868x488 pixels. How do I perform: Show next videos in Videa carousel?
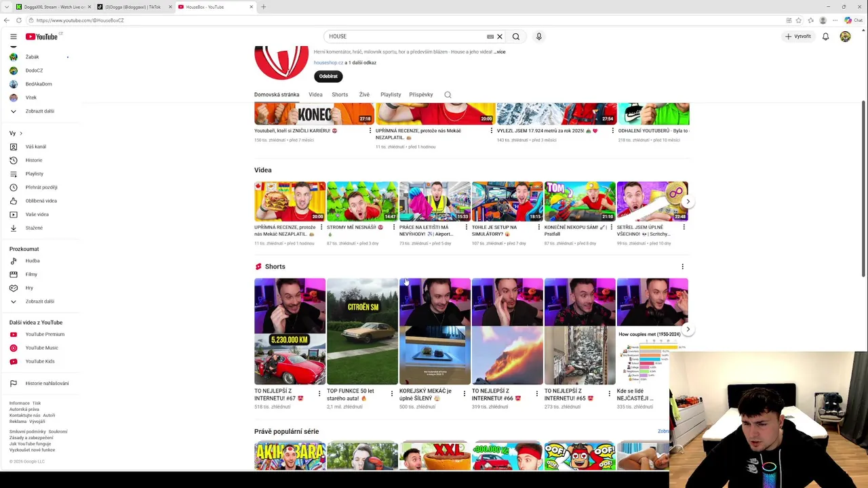point(688,201)
